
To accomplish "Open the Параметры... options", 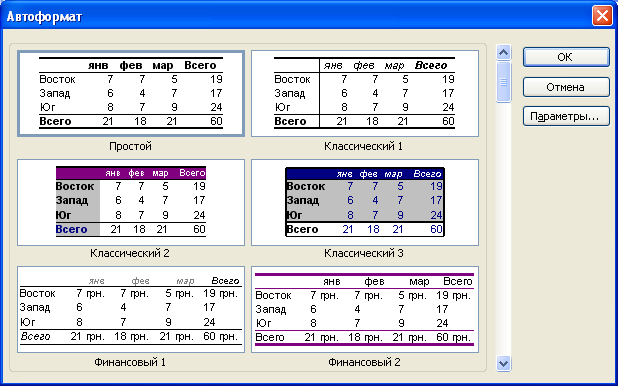I will [566, 117].
